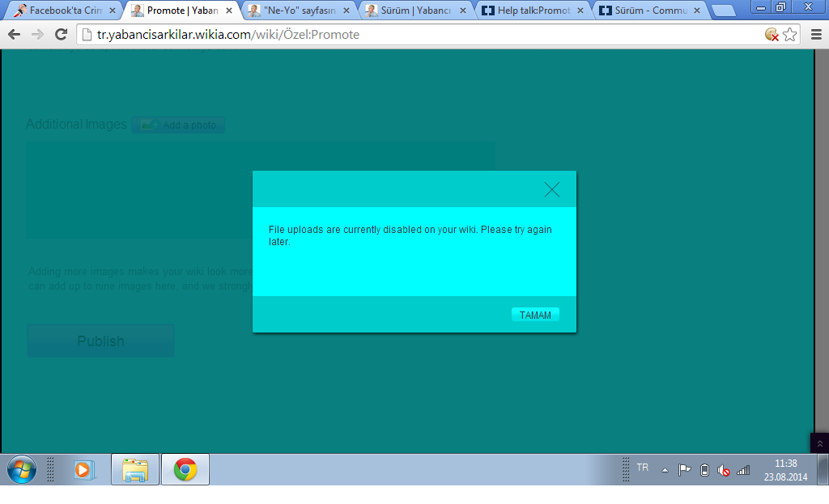Screen dimensions: 829x504
Task: Click the page vertical scrollbar
Action: 822,240
